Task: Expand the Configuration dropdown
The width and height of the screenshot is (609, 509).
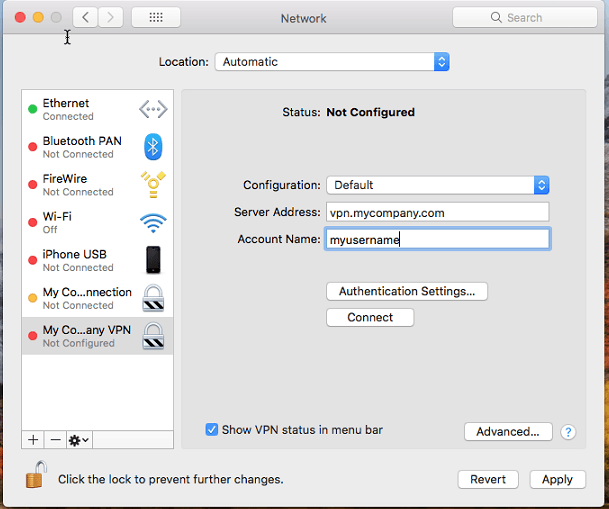Action: pos(438,185)
